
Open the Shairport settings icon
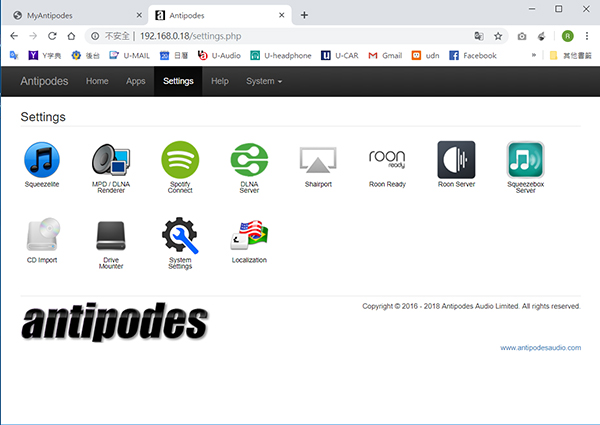[x=318, y=160]
